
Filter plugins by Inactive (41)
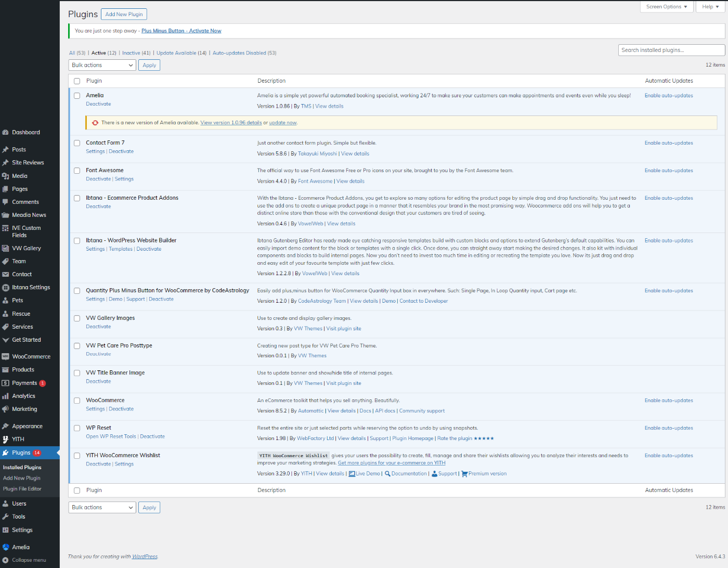click(136, 53)
